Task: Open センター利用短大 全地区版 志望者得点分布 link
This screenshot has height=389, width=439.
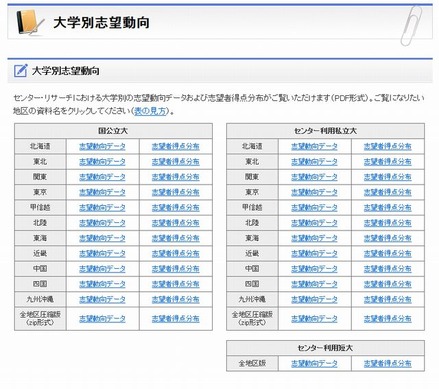Action: pos(387,363)
